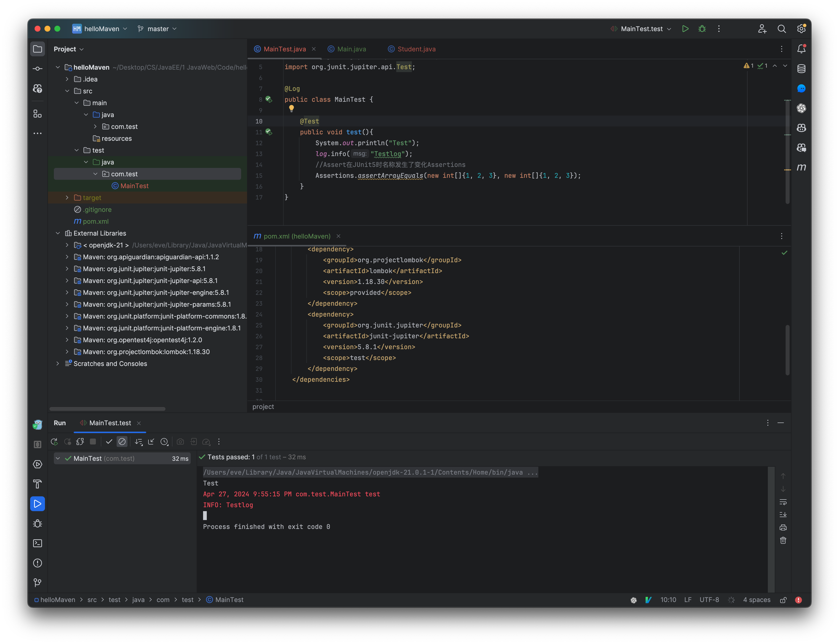Start debugging with the bug icon
839x644 pixels.
(702, 29)
